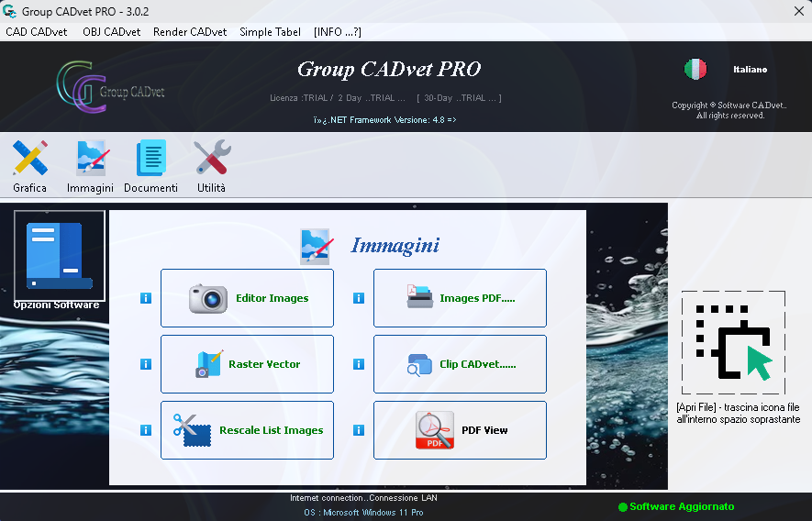Click the green Software Aggiornato status dot
Screen dimensions: 812x521
point(622,507)
